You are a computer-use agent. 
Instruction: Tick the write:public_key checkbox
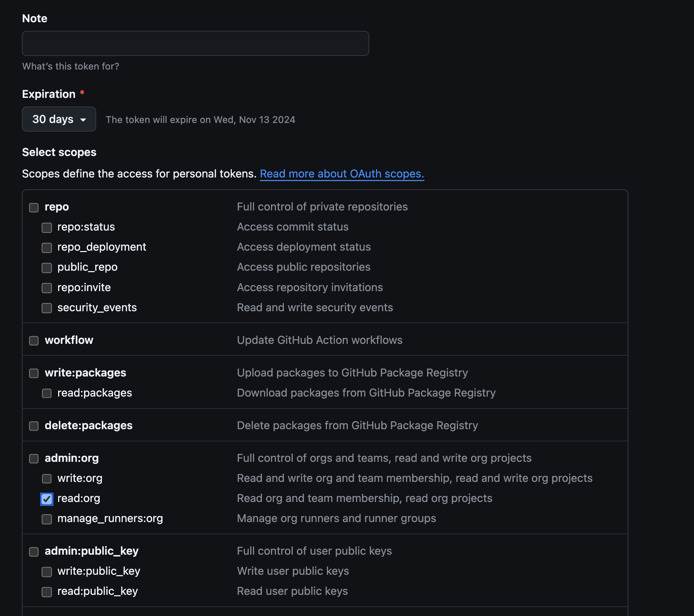(x=47, y=572)
